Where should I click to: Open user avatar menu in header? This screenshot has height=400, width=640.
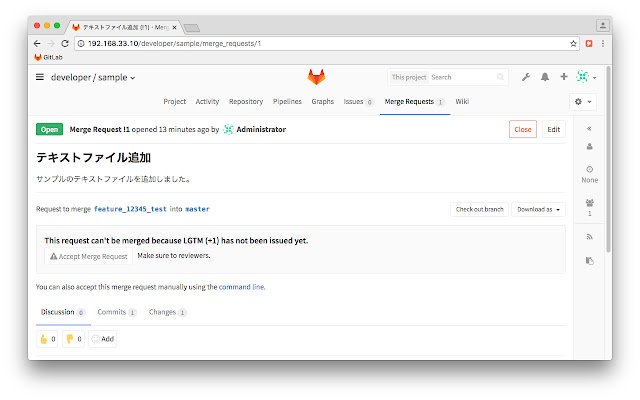(x=586, y=77)
